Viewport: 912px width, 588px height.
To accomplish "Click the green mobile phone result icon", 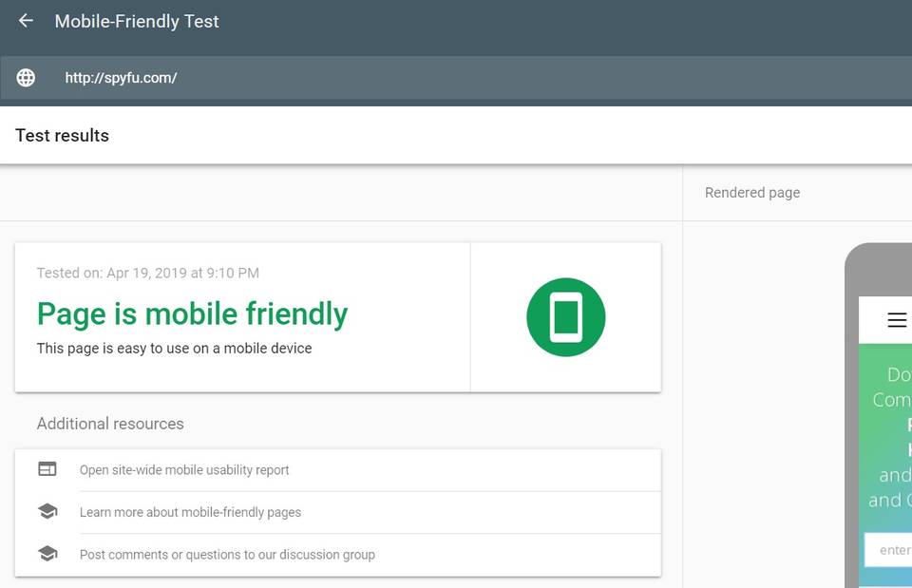I will coord(566,317).
